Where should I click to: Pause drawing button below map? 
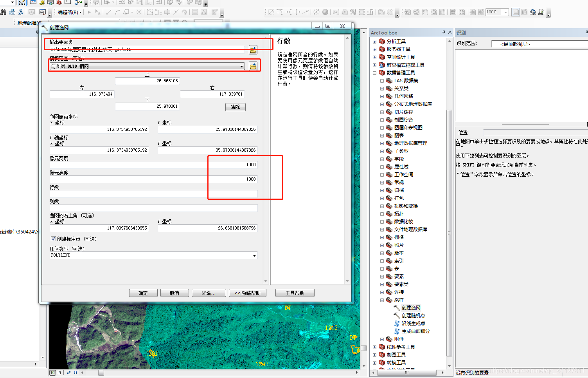[x=75, y=373]
